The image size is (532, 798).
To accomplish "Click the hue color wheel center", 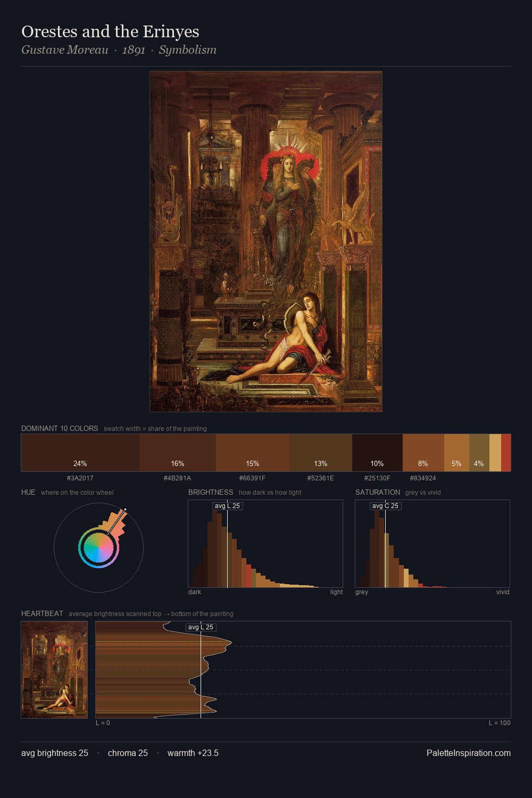I will click(98, 547).
